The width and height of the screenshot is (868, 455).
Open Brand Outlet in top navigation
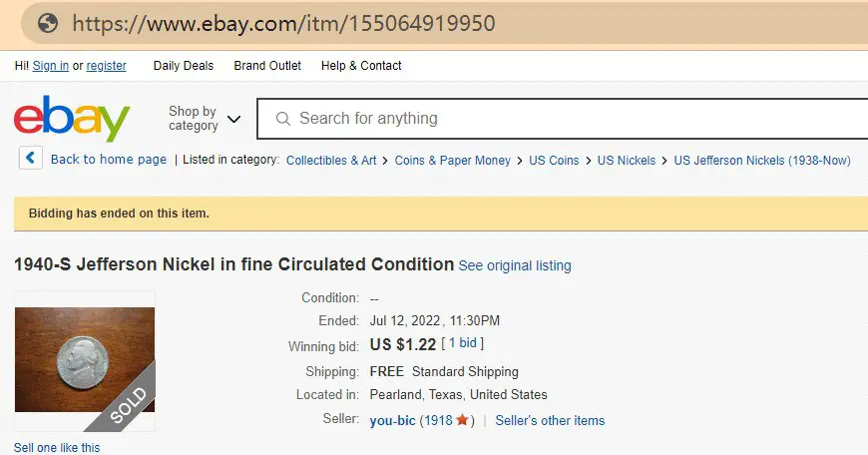coord(267,66)
